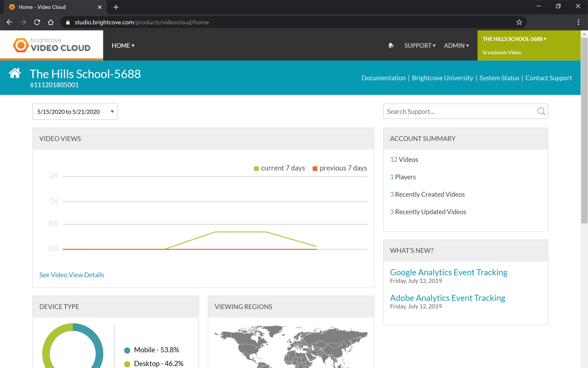Click the magnifier icon in Search Support
Image resolution: width=588 pixels, height=368 pixels.
(541, 111)
